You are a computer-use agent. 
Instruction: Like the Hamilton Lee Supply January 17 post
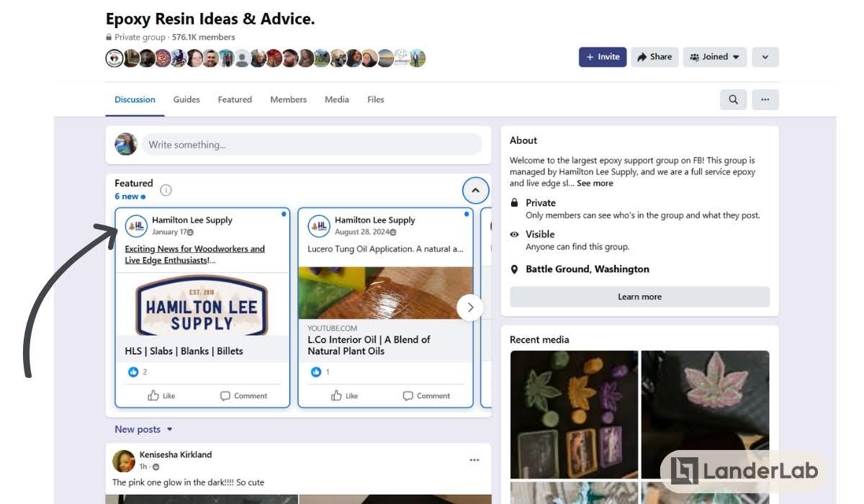pos(161,395)
